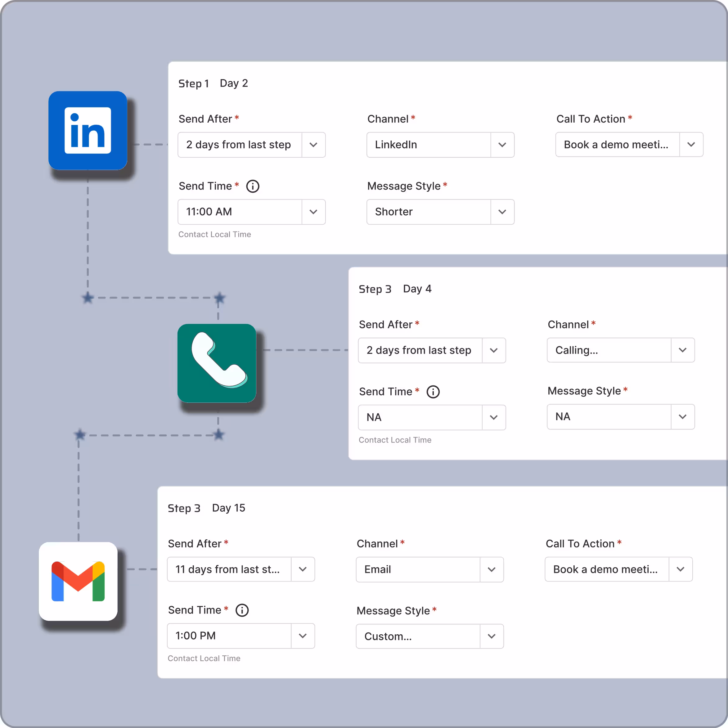The height and width of the screenshot is (728, 728).
Task: Click the Gmail channel icon
Action: (x=79, y=581)
